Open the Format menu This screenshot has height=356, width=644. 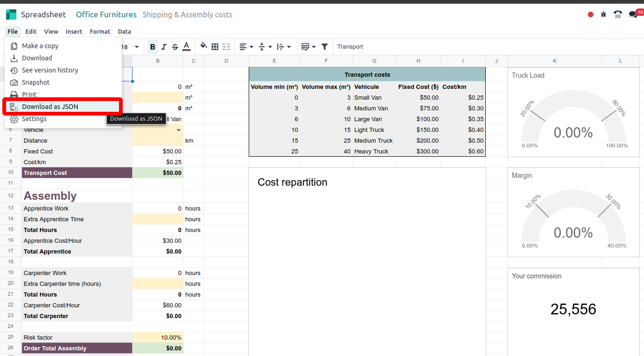100,32
